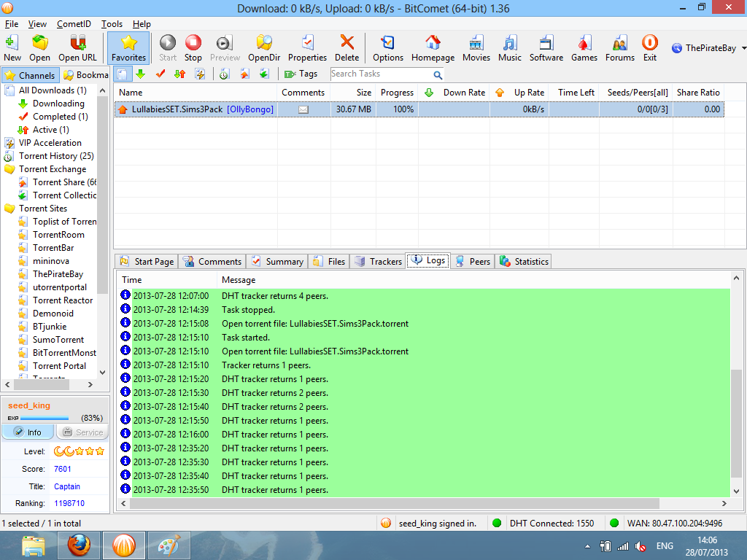This screenshot has width=747, height=560.
Task: Click Stop to halt the torrent
Action: [x=193, y=46]
